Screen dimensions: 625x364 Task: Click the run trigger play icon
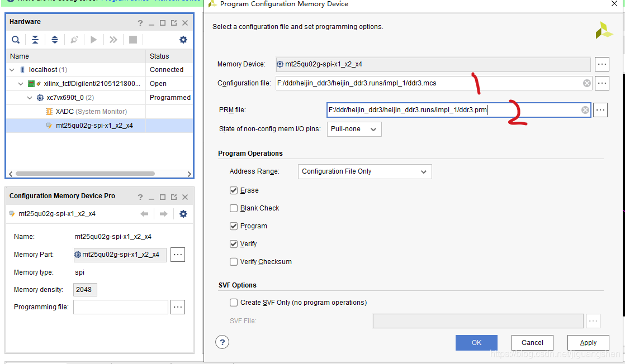click(94, 40)
